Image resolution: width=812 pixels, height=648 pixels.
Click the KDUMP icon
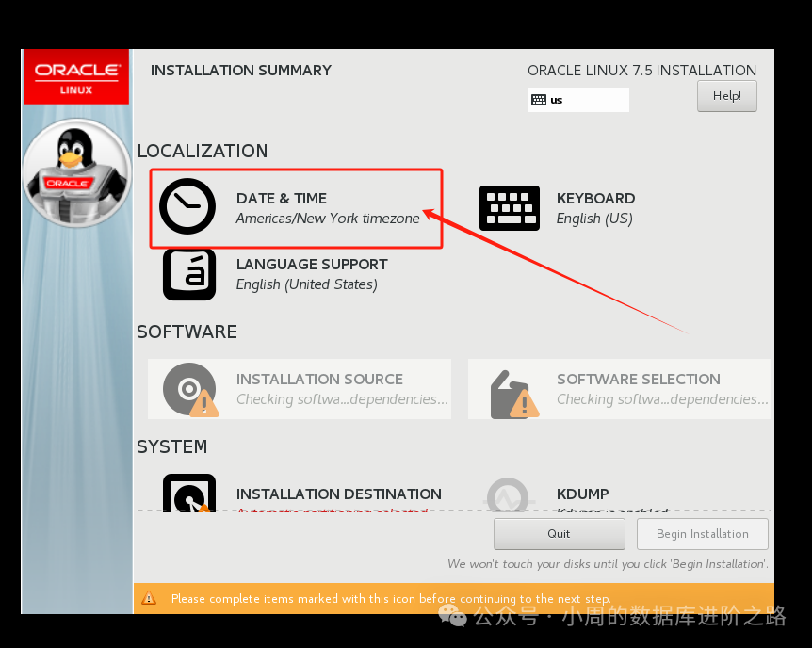click(509, 494)
